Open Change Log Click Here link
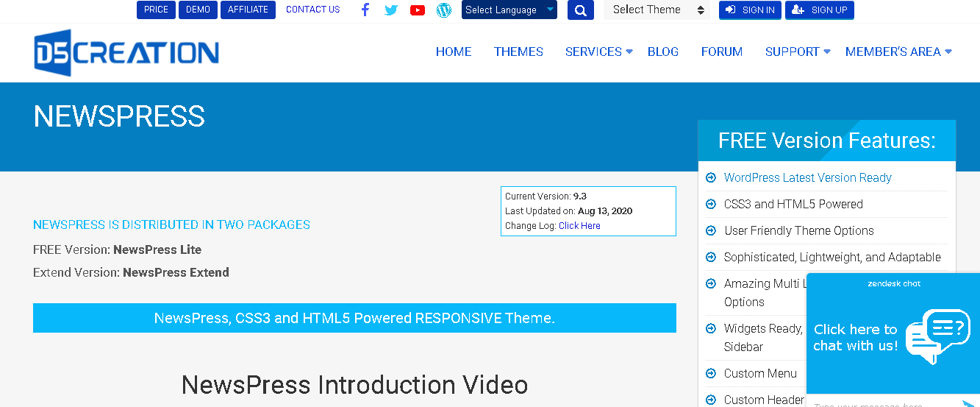The width and height of the screenshot is (980, 407). click(579, 226)
